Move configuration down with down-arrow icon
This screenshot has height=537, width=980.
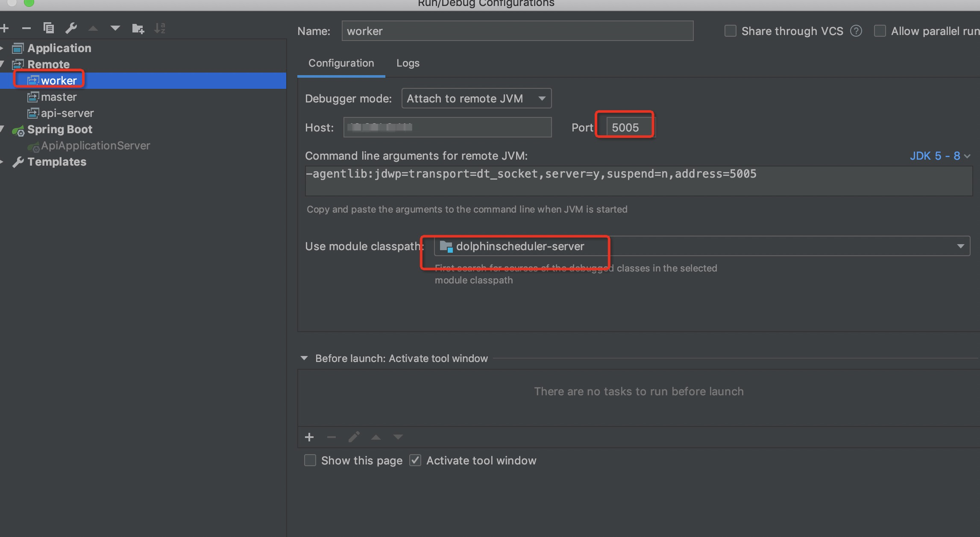click(x=115, y=28)
